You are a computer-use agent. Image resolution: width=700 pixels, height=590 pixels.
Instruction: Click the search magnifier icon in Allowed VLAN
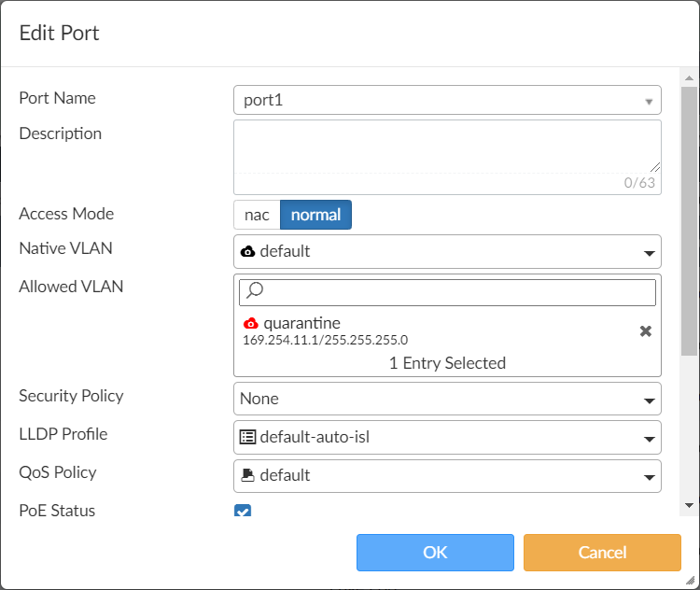click(252, 292)
